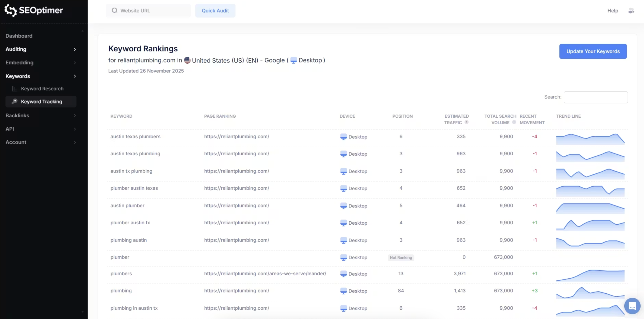
Task: Open the user account avatar icon
Action: coord(631,10)
